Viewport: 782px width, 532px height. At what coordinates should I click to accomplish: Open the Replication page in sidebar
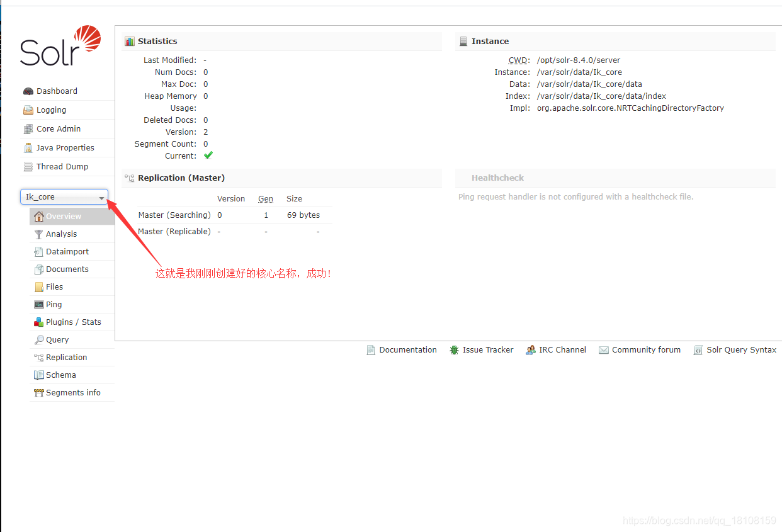point(66,357)
